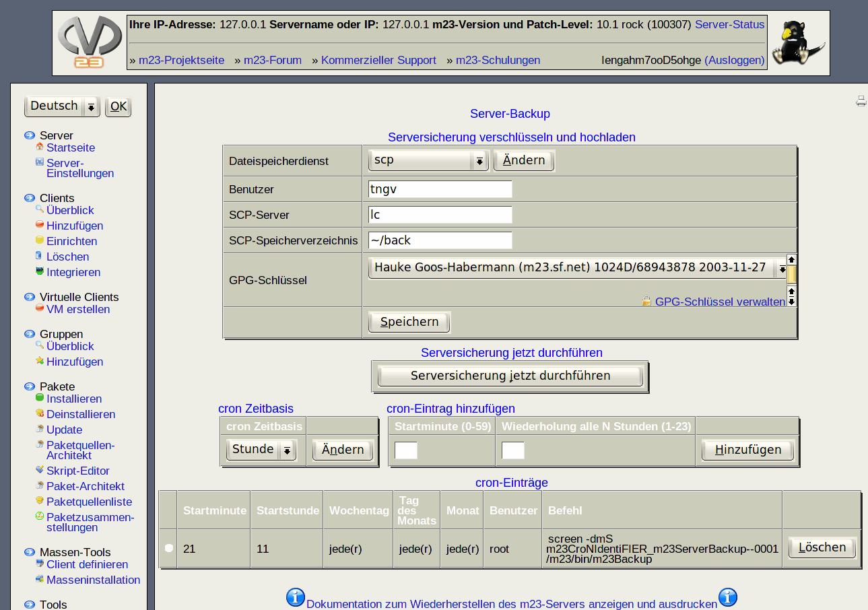The image size is (868, 610).
Task: Expand the cron Zeitbasis Stunde dropdown
Action: 261,450
